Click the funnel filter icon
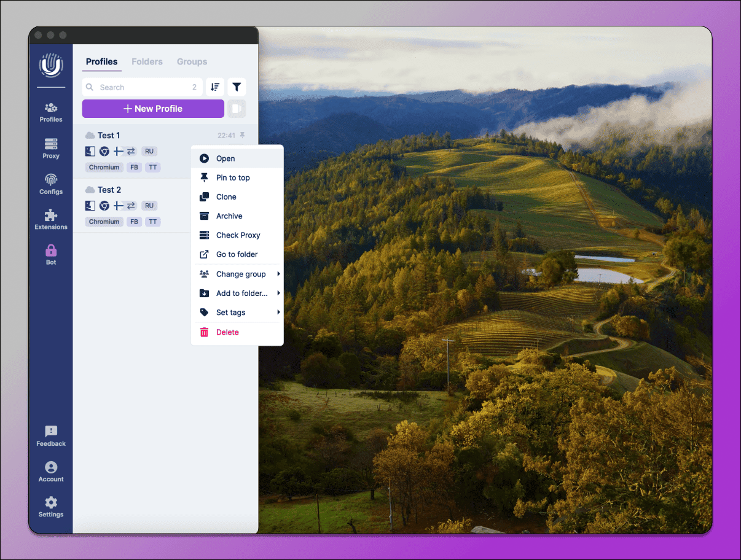Viewport: 741px width, 560px height. pyautogui.click(x=237, y=87)
